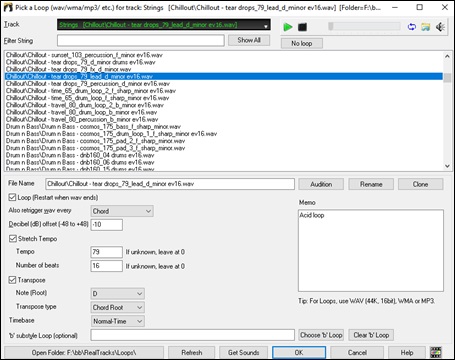
Task: Click loop list scrollbar up arrow
Action: point(447,56)
